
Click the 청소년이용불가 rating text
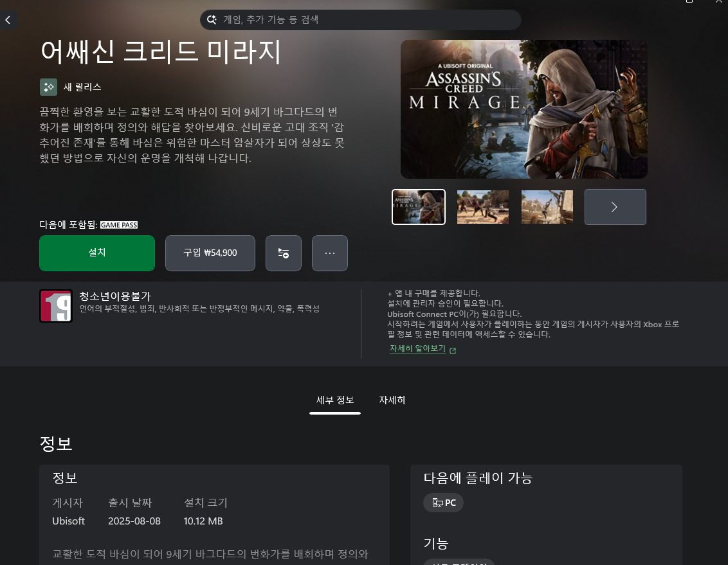[115, 296]
